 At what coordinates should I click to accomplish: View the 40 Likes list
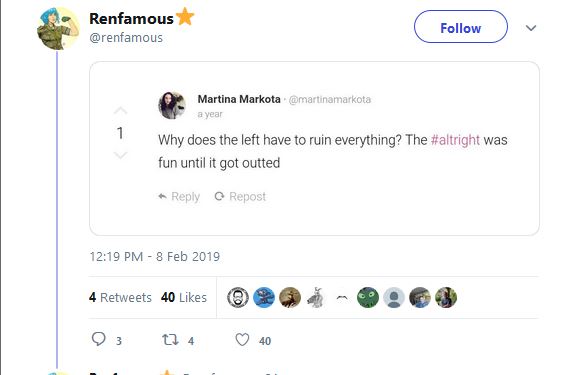tap(184, 297)
